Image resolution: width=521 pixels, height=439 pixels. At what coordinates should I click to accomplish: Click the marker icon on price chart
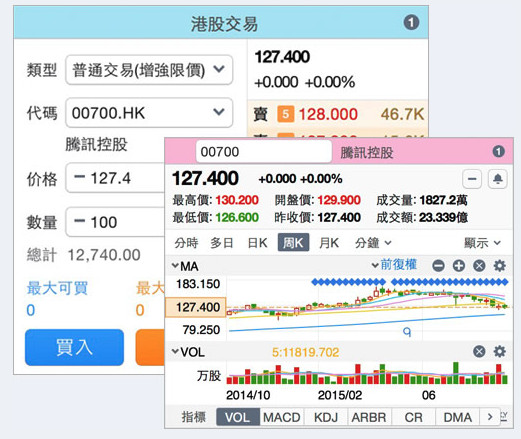pyautogui.click(x=407, y=332)
